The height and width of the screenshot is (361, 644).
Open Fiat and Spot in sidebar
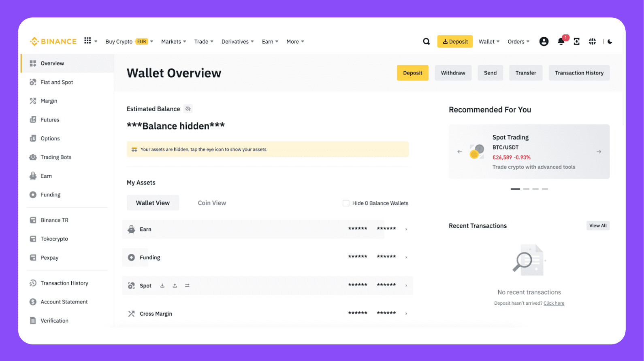coord(67,82)
